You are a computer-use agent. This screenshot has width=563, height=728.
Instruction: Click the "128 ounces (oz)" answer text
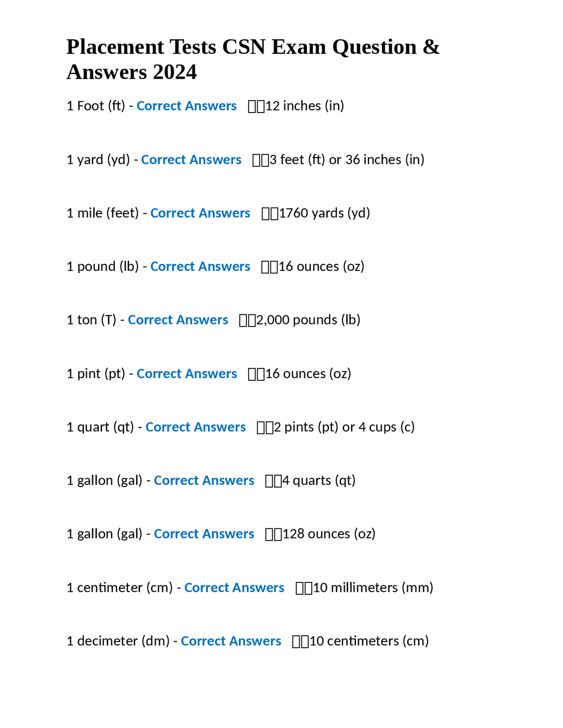[x=329, y=534]
